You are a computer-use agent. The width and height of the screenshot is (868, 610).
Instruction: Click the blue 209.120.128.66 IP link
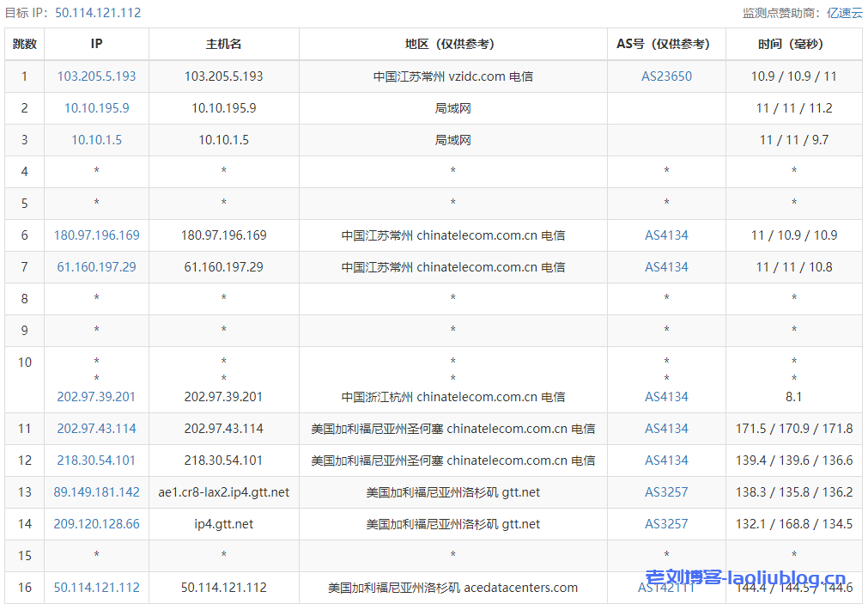pos(96,524)
